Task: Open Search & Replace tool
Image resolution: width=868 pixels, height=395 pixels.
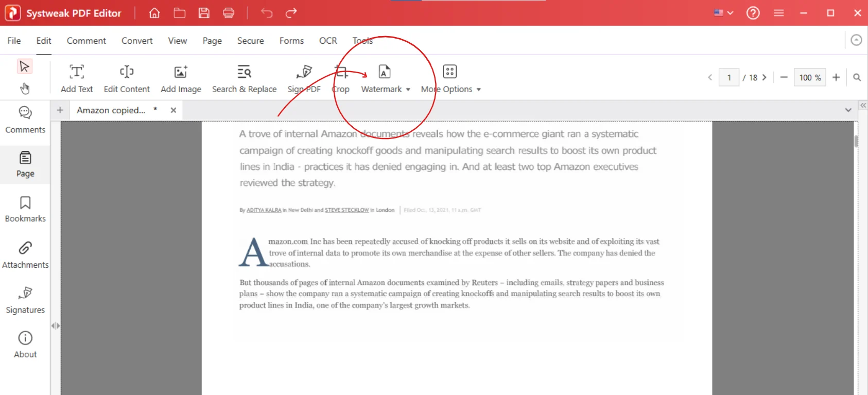Action: (244, 78)
